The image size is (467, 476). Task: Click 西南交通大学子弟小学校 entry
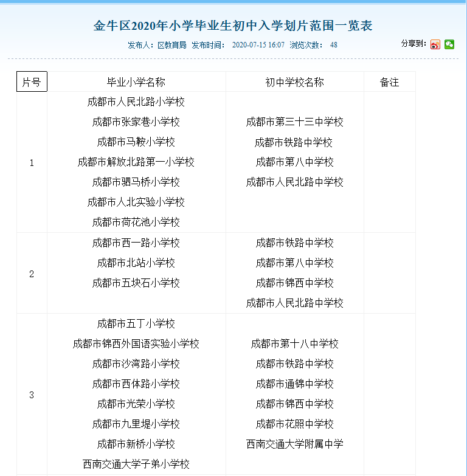tap(136, 464)
